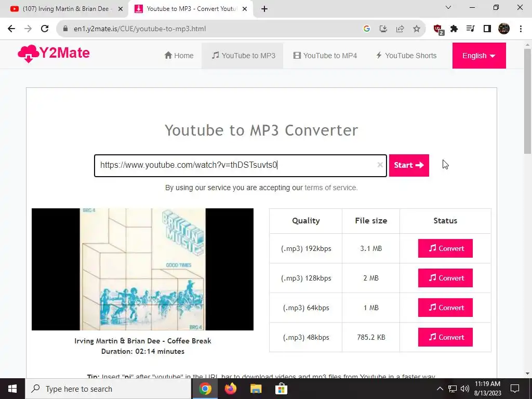Click the network tray icon

pos(453,389)
